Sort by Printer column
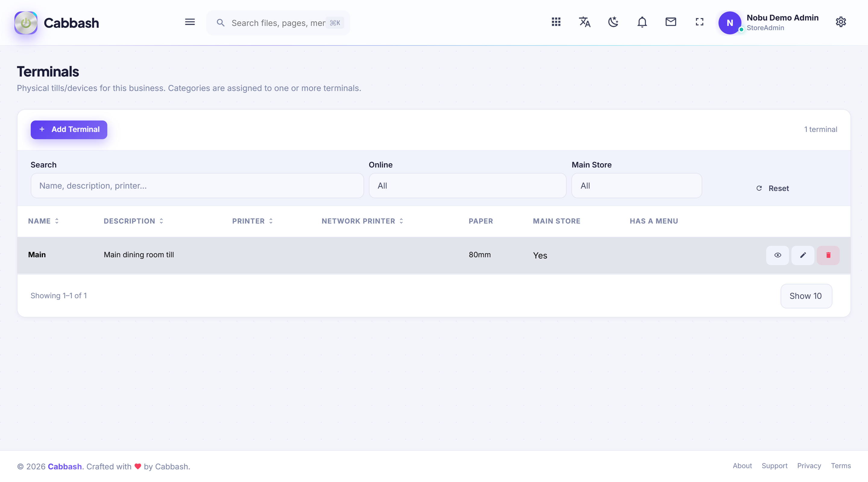This screenshot has width=868, height=482. [252, 221]
